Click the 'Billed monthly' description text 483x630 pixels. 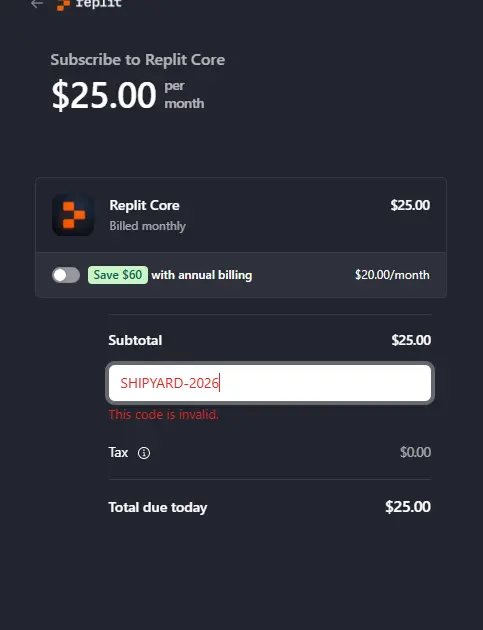coord(147,226)
